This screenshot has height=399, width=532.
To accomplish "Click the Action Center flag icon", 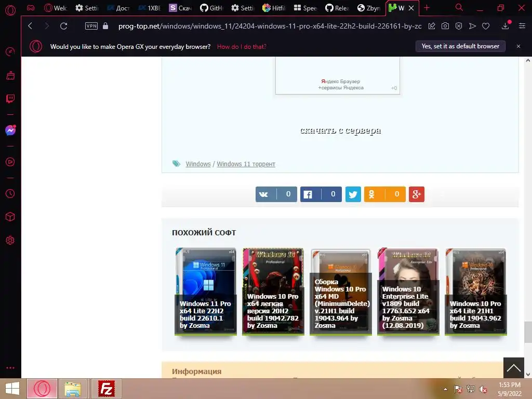I will coord(458,389).
